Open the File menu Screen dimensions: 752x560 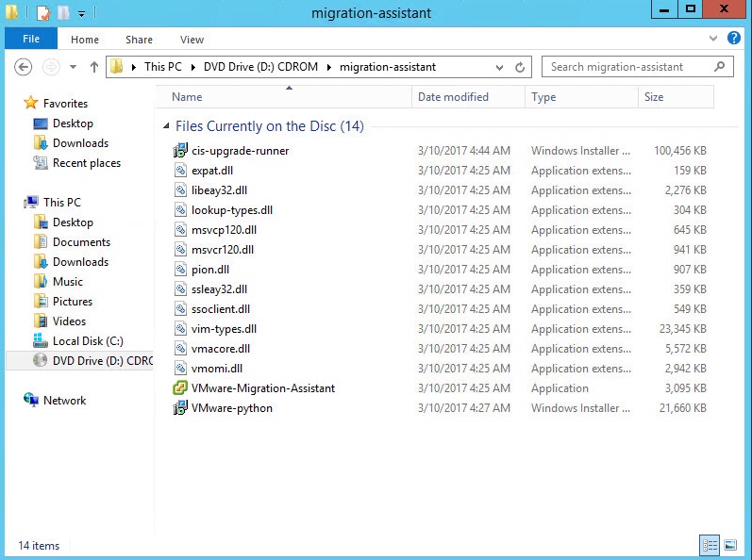[x=31, y=40]
